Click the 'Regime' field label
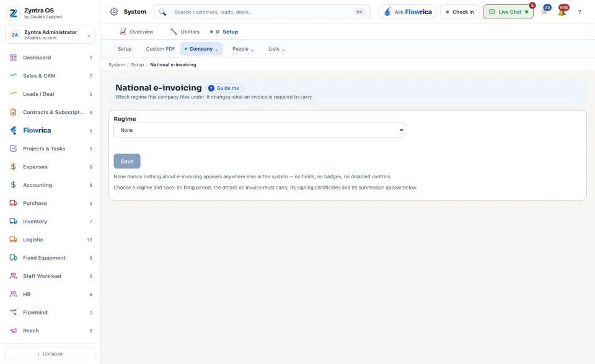 [x=125, y=119]
